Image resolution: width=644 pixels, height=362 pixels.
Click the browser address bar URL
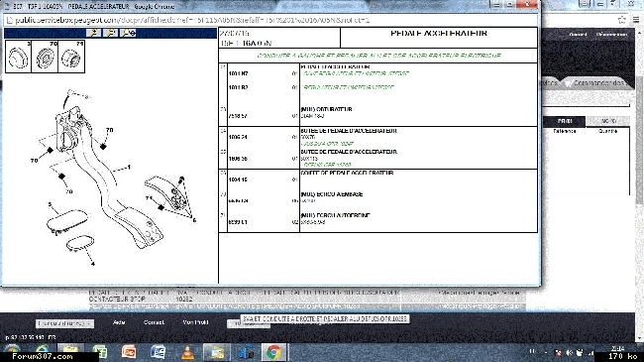coord(192,20)
